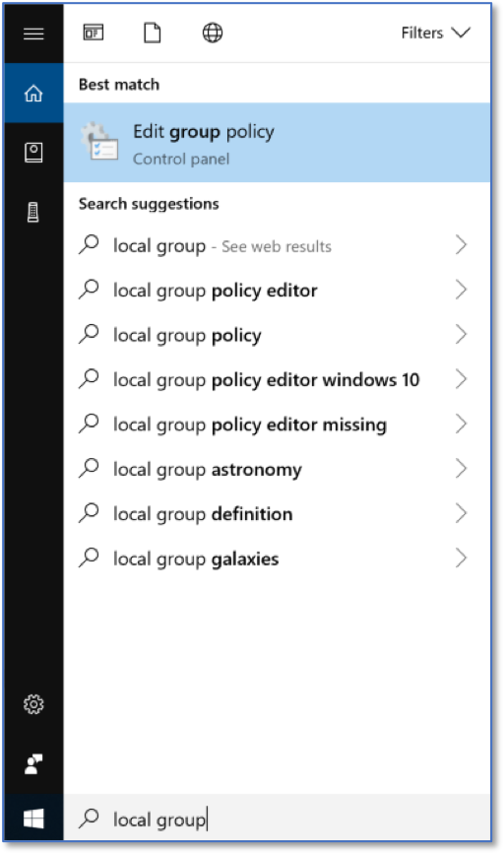
Task: Select suggestion local group policy
Action: coord(277,335)
